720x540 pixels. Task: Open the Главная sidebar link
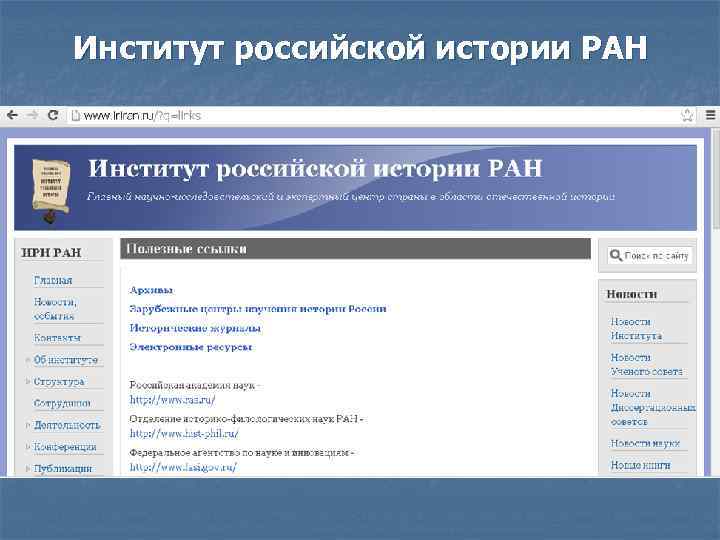tap(53, 280)
